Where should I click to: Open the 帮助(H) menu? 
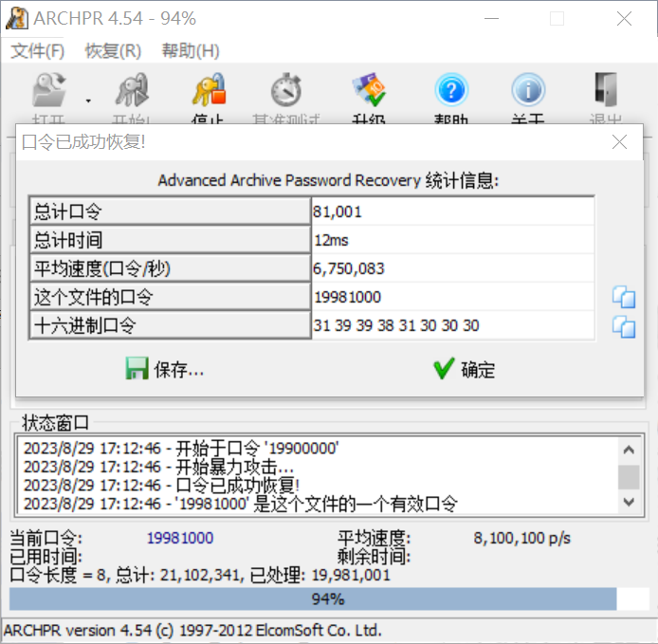[x=191, y=51]
